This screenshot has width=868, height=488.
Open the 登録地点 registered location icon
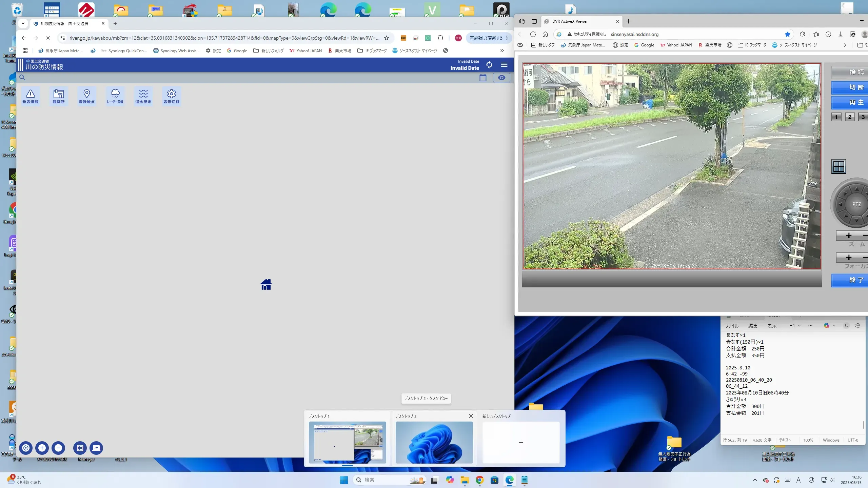point(86,96)
